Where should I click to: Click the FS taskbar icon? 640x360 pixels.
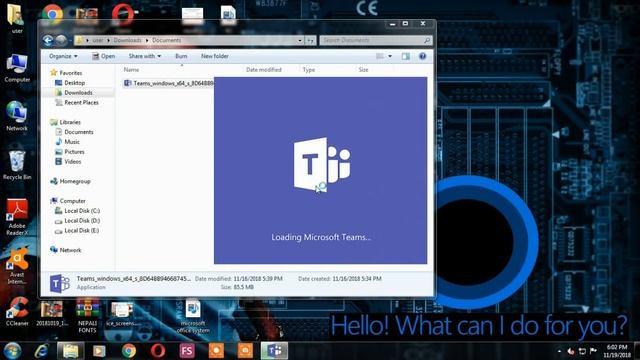187,351
